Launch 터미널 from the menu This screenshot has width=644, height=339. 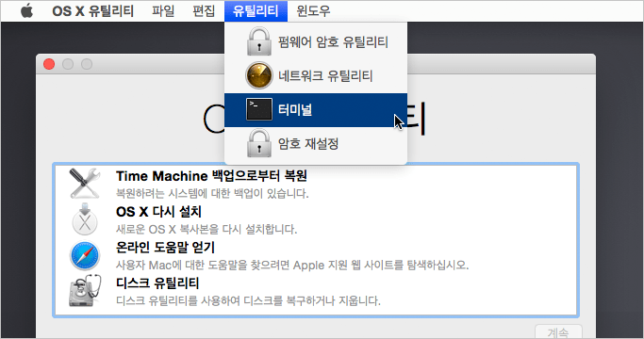[x=316, y=110]
